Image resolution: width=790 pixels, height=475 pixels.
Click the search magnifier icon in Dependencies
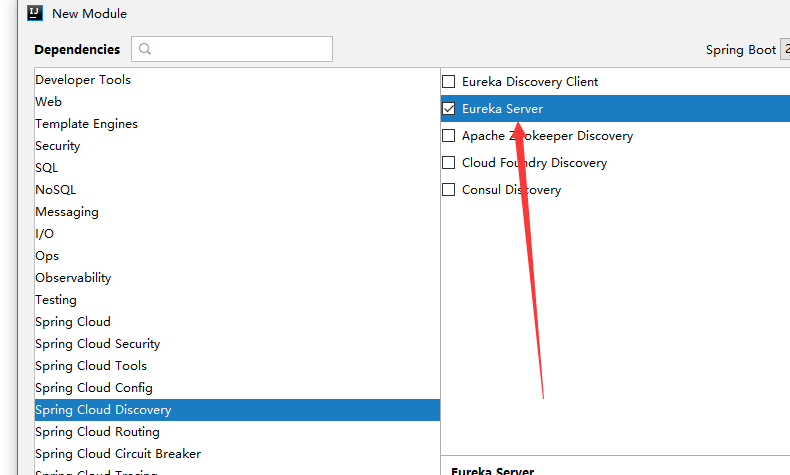coord(145,49)
